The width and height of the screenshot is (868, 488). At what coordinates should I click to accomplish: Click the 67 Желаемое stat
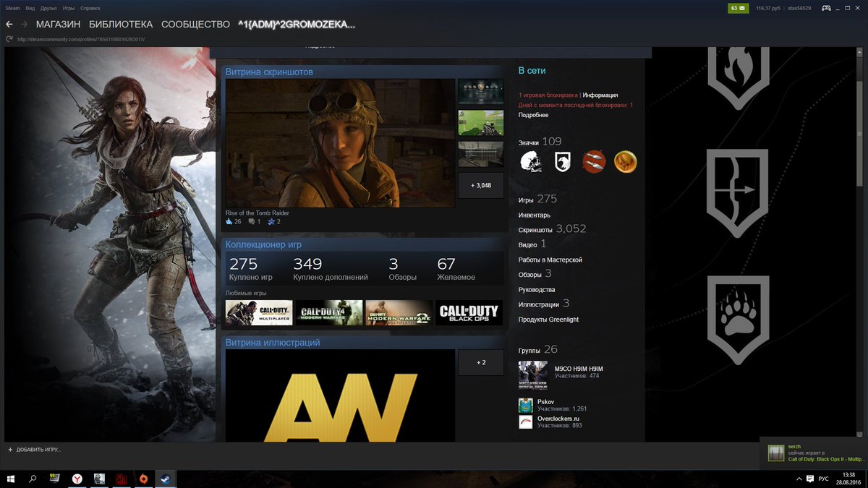[456, 269]
